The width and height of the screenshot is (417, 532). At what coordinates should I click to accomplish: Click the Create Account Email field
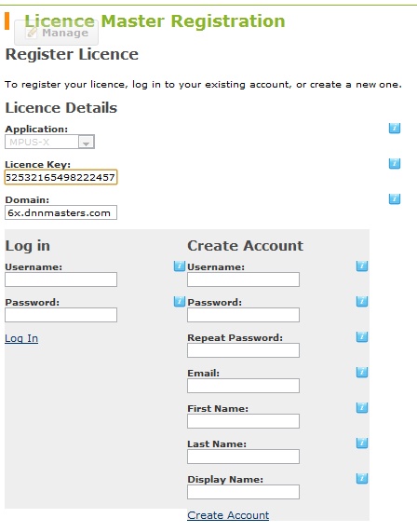243,386
